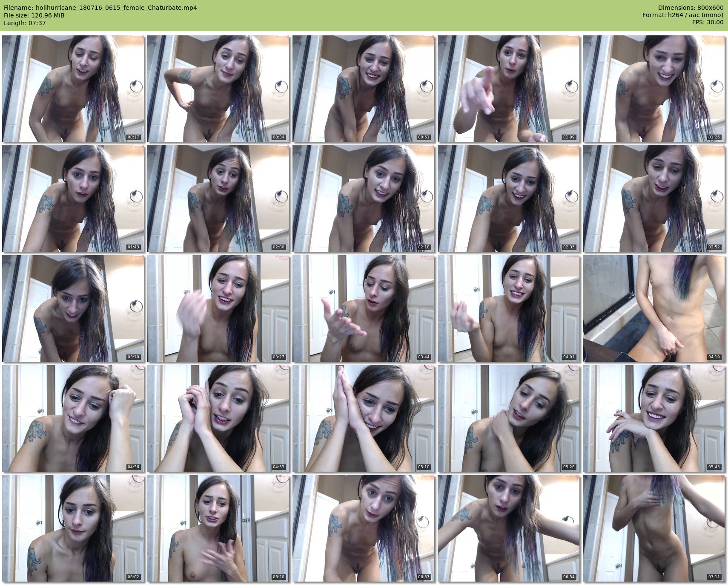Open the thumbnail labeled 06:02

(73, 528)
